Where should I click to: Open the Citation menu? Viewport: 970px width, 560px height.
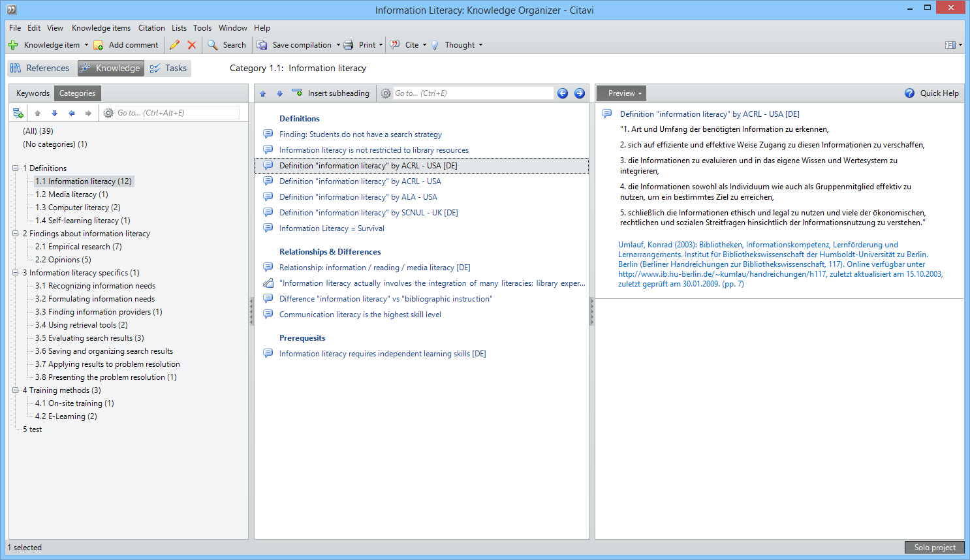[151, 28]
